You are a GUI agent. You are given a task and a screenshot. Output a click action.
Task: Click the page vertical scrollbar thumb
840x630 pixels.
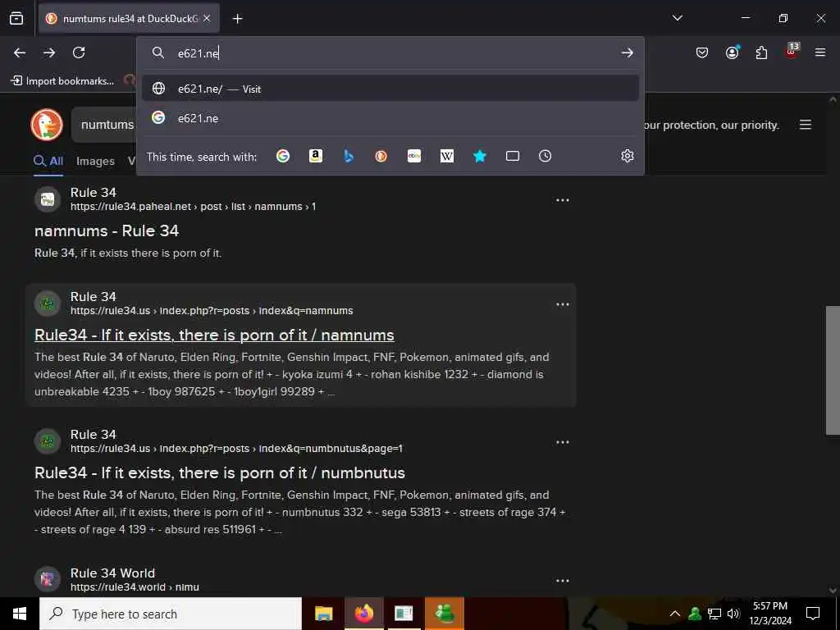(833, 370)
